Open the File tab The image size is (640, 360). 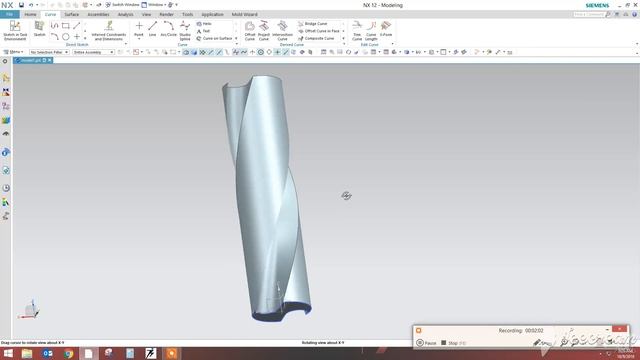[10, 14]
